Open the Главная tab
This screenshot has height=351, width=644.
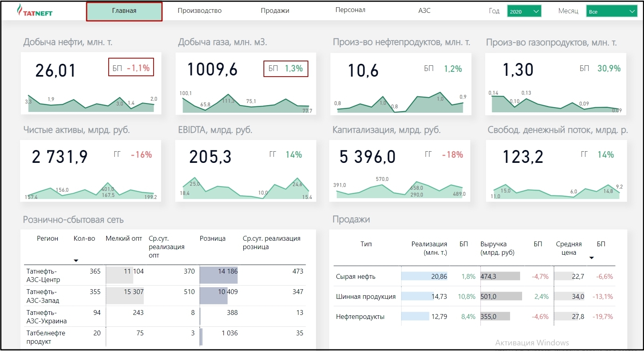[124, 11]
